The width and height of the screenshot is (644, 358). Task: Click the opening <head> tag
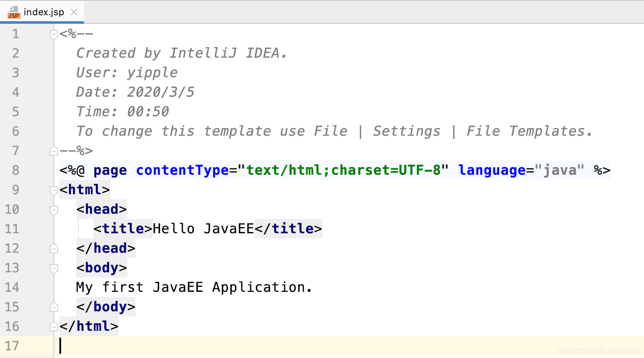[102, 209]
